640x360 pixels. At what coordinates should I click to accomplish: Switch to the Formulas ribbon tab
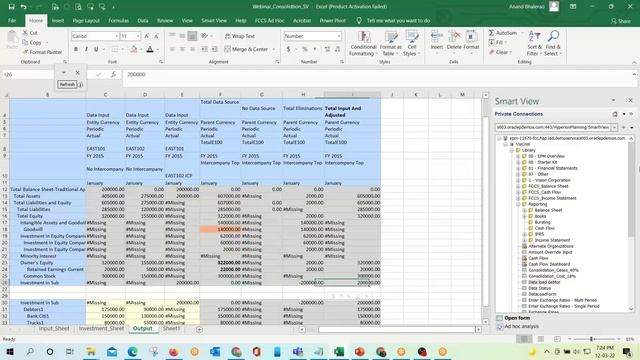point(118,20)
